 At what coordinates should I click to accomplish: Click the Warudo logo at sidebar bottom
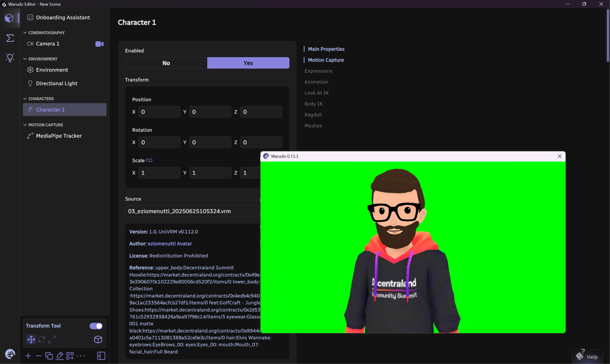tap(10, 354)
